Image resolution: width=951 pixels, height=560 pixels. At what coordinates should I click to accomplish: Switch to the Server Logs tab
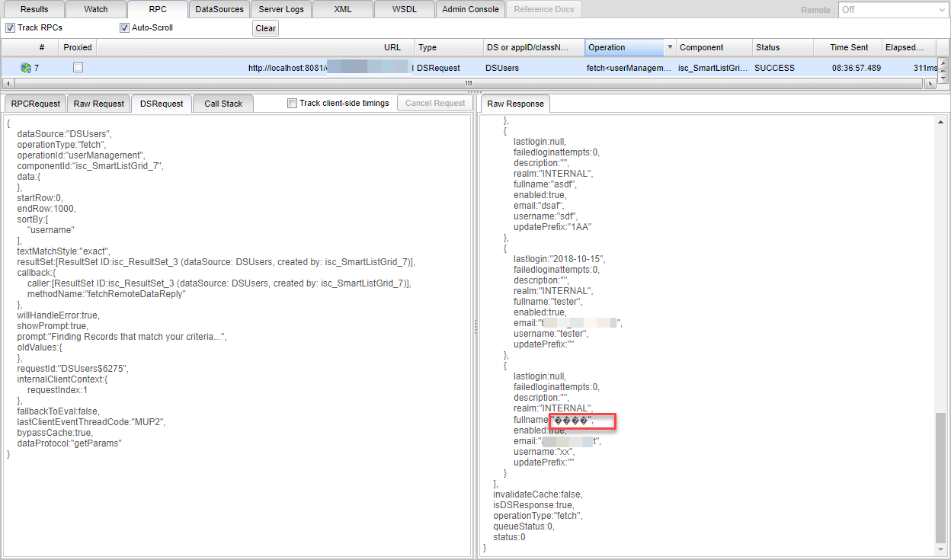[x=281, y=9]
